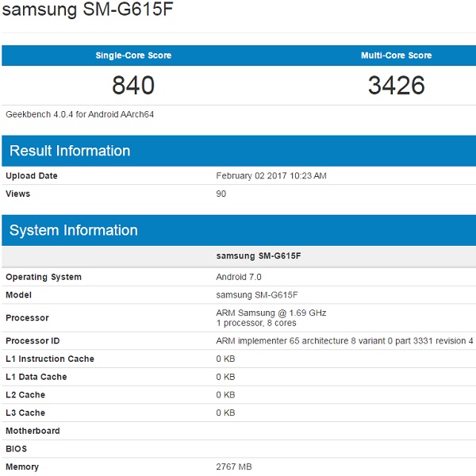
Task: Select the 'L3 Cache' label
Action: (25, 413)
